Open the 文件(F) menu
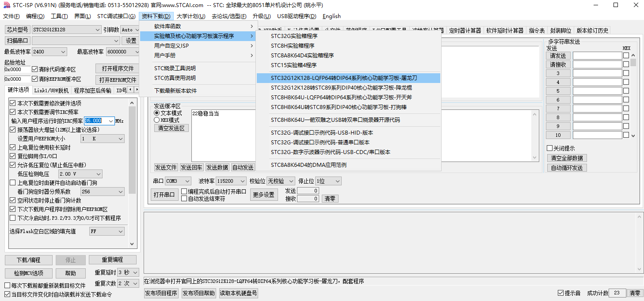 click(x=11, y=16)
